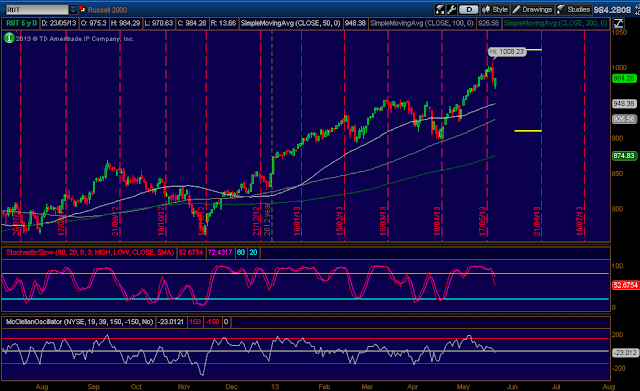The width and height of the screenshot is (640, 391).
Task: Click the McClellanOscillator study title
Action: [x=79, y=322]
